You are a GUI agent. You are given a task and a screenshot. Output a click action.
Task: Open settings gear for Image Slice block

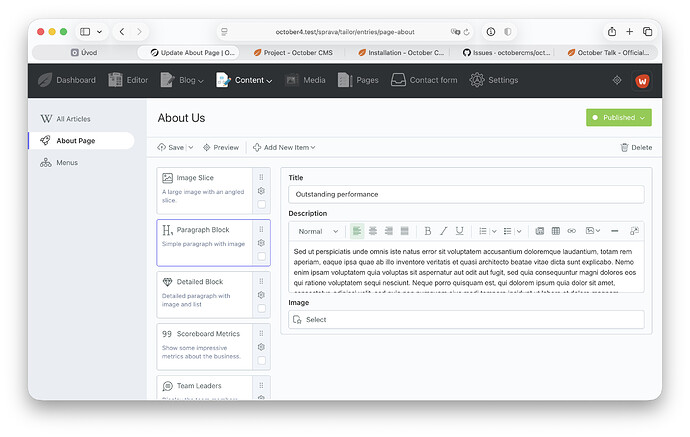pyautogui.click(x=261, y=191)
